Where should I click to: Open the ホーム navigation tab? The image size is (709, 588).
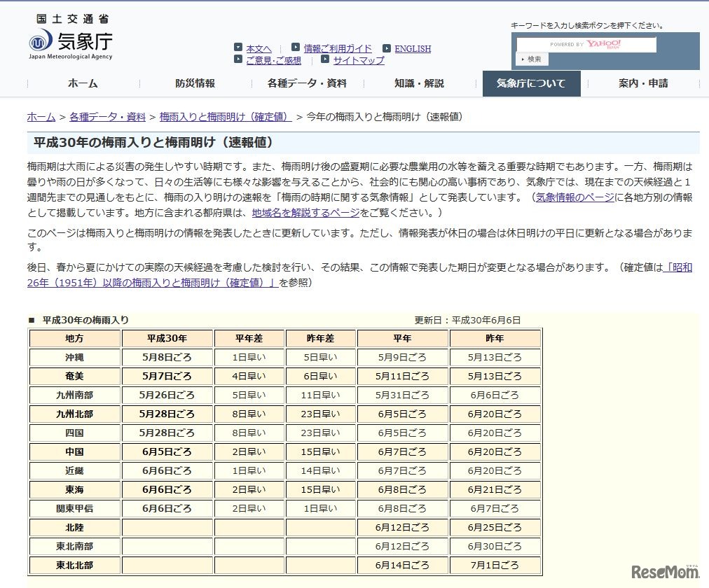tap(83, 83)
